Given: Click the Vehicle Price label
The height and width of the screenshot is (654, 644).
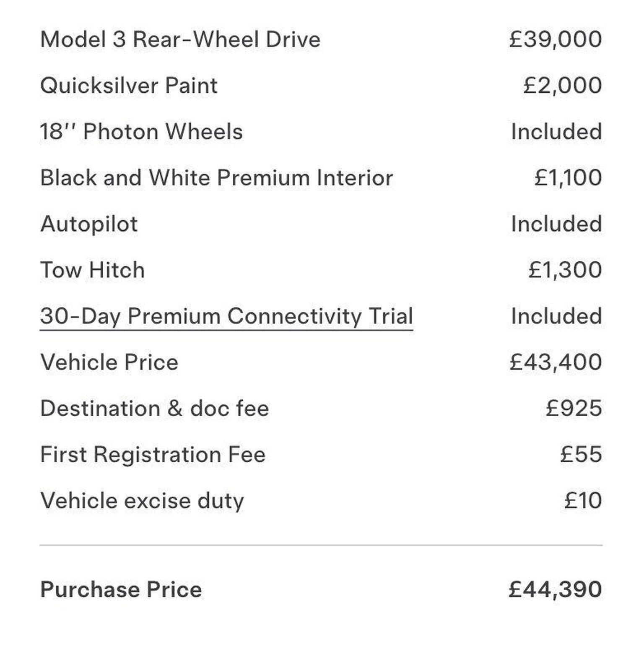Looking at the screenshot, I should pos(109,362).
